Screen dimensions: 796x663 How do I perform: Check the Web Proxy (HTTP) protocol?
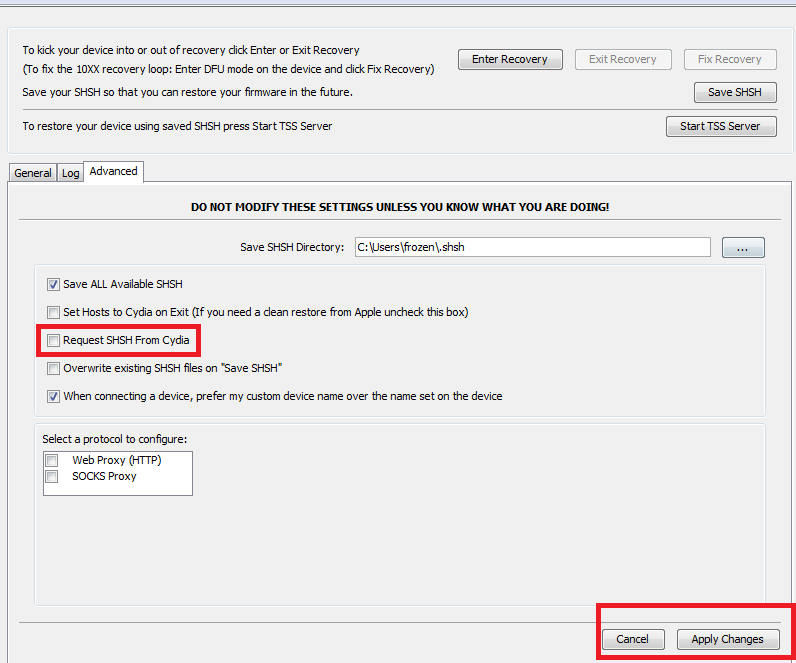pos(52,460)
